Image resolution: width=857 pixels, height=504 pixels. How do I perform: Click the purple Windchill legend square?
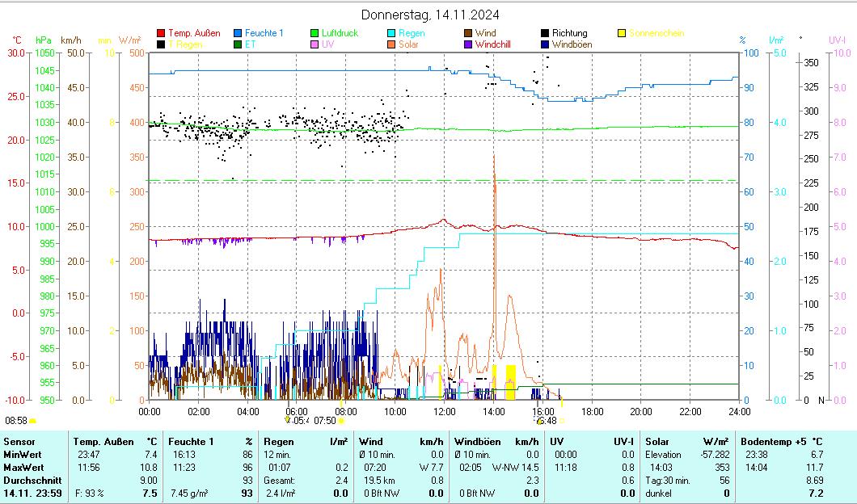(x=468, y=44)
